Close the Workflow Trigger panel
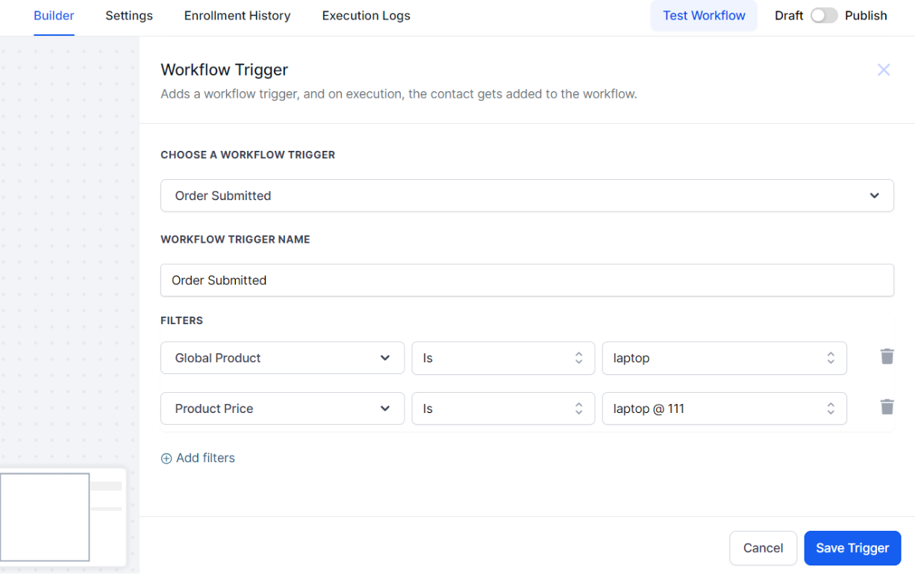 884,70
